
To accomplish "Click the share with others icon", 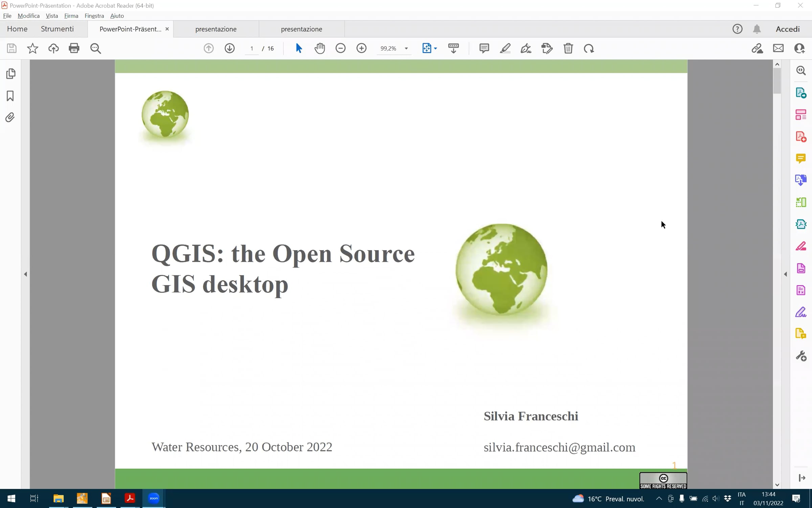I will pyautogui.click(x=799, y=48).
